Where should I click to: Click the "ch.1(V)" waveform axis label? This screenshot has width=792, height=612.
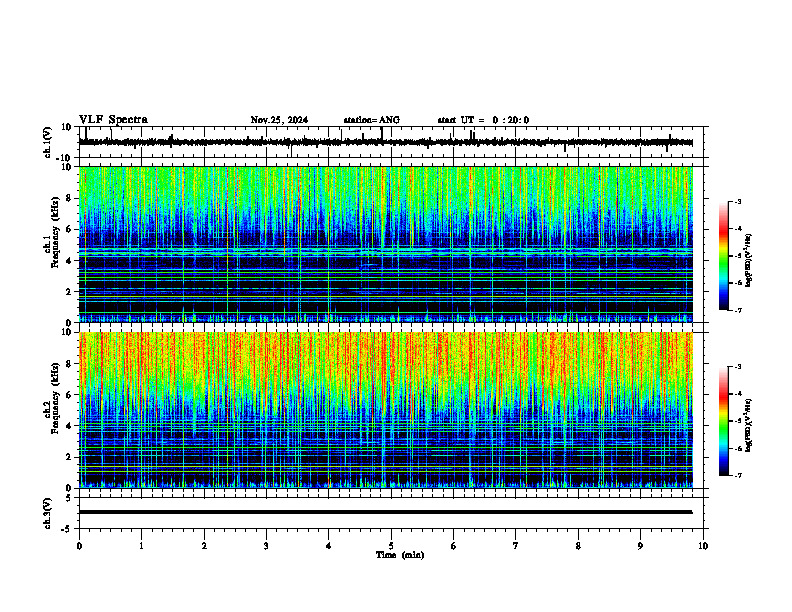click(48, 142)
